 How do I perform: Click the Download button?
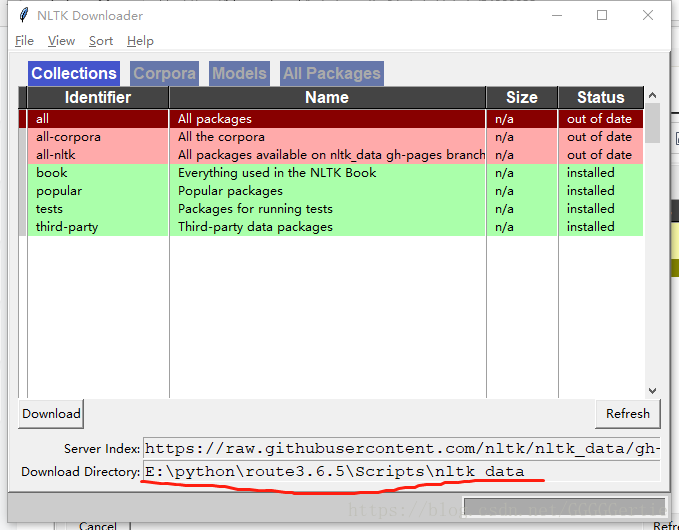click(51, 414)
